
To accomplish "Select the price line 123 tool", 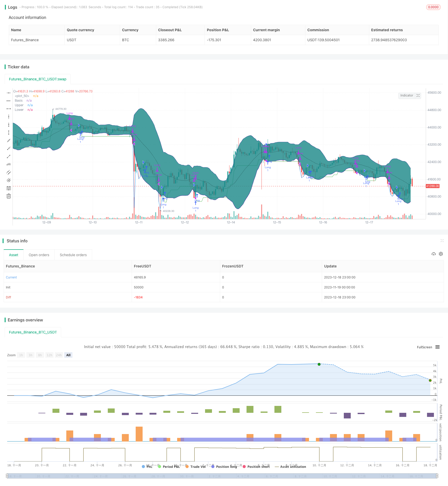I will click(9, 164).
